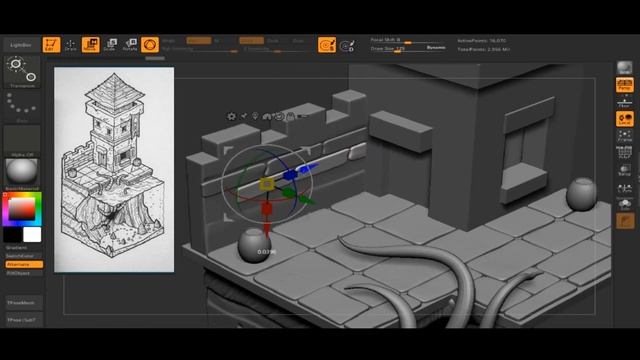640x360 pixels.
Task: Click the gizmo home icon
Action: coord(267,116)
